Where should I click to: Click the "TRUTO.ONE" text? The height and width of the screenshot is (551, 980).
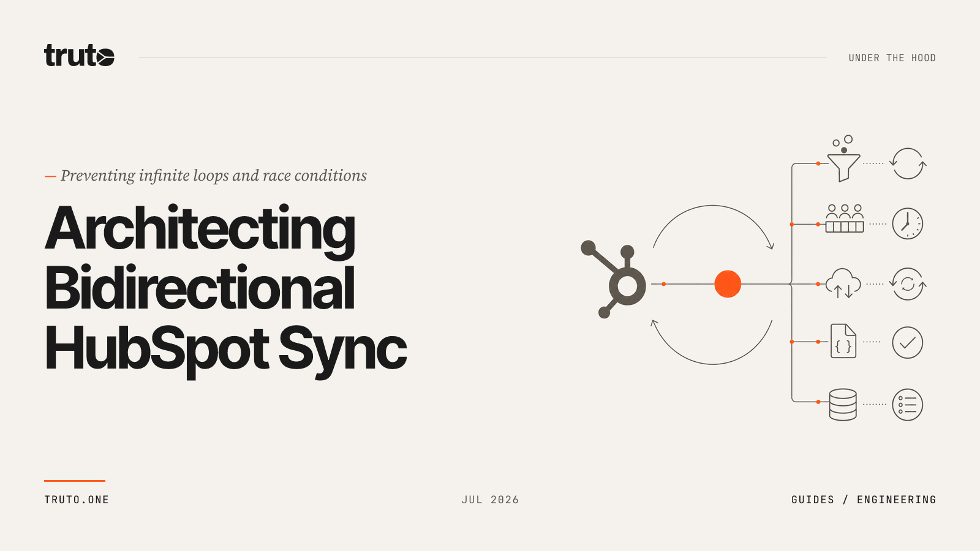click(x=77, y=500)
